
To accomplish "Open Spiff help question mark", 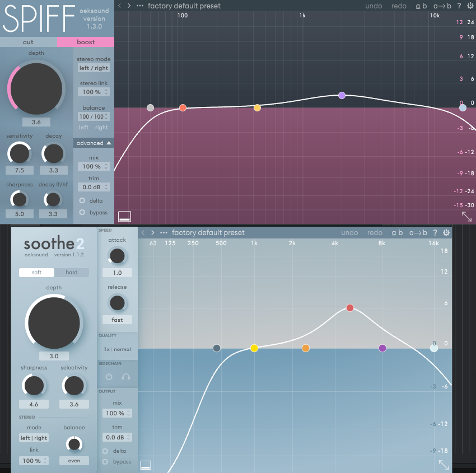I will point(459,6).
